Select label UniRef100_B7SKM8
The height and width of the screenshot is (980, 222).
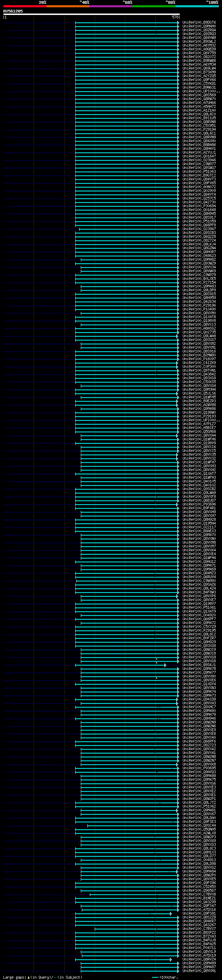click(199, 72)
